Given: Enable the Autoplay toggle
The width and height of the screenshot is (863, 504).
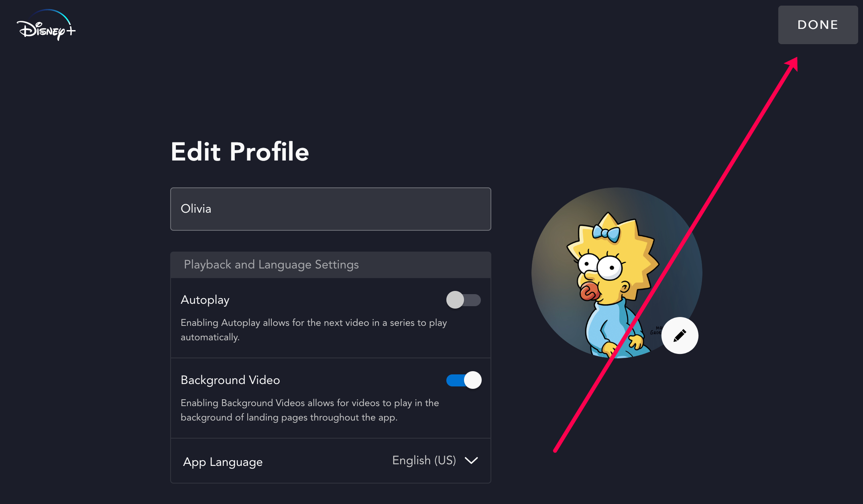Looking at the screenshot, I should [x=463, y=300].
